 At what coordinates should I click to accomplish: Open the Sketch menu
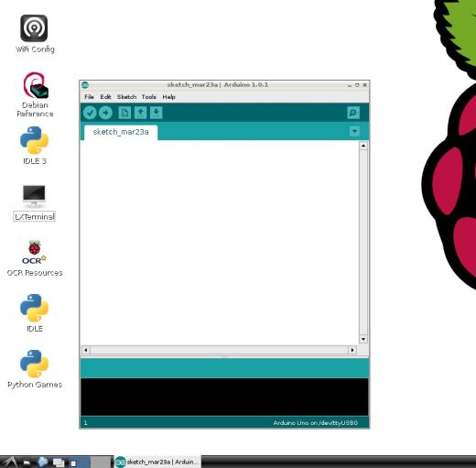126,97
